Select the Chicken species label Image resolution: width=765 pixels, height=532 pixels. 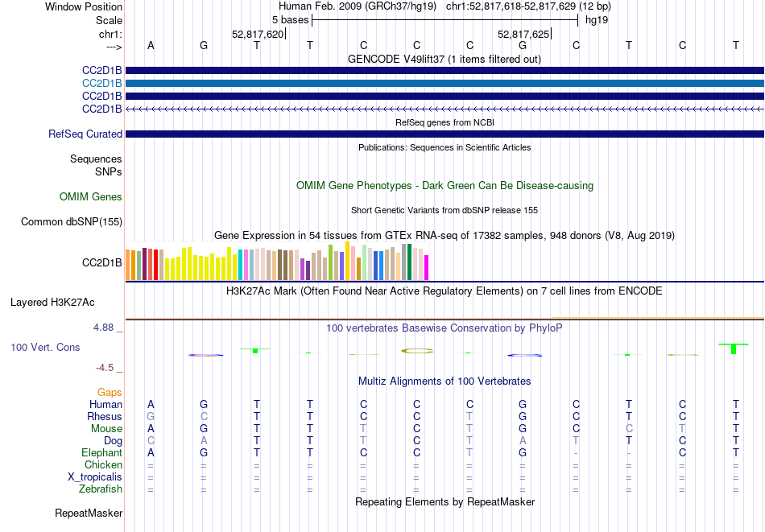click(103, 464)
